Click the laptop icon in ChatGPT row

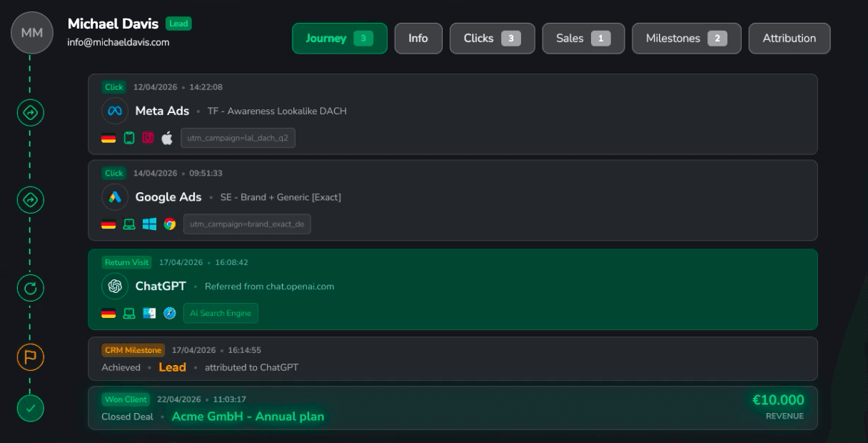coord(129,313)
